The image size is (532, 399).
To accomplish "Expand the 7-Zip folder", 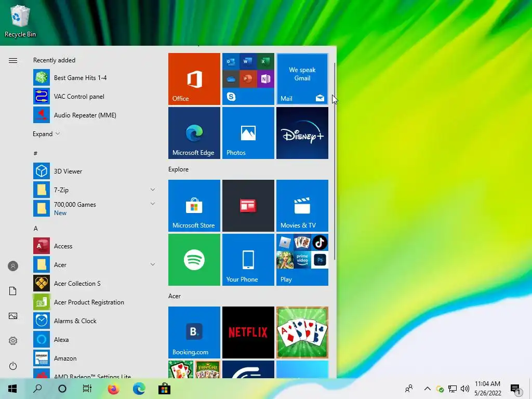I will pyautogui.click(x=153, y=190).
